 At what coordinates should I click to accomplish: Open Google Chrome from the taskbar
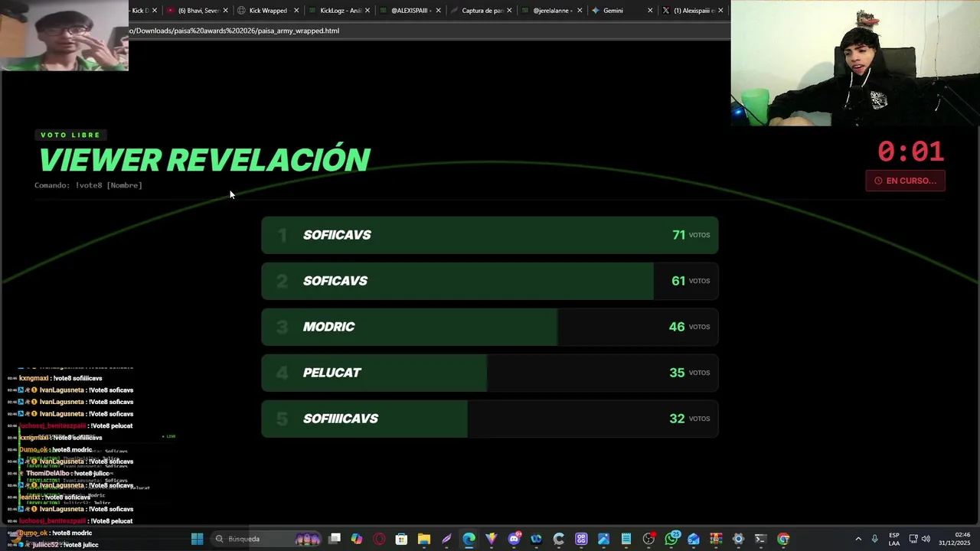point(783,539)
